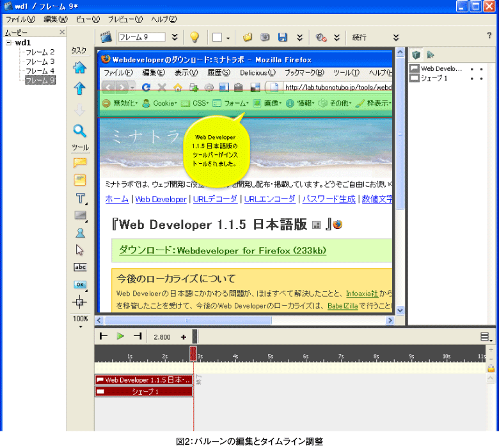Select the balloon callout tool
499x448 pixels.
pos(80,163)
